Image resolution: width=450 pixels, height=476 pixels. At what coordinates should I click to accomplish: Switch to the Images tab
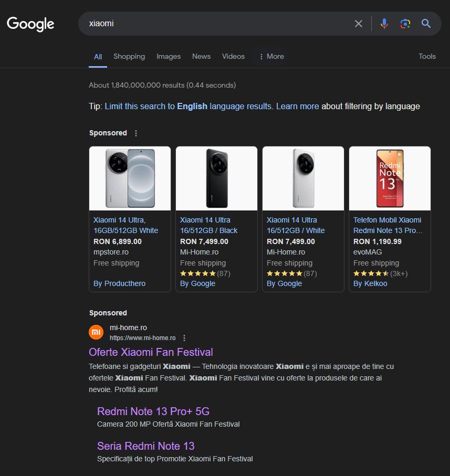(169, 56)
